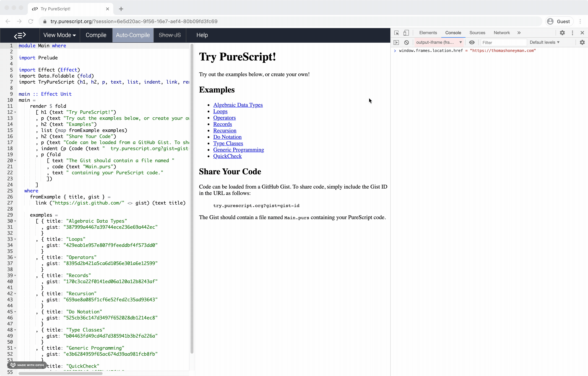Collapse the code fold at line 12

(15, 112)
